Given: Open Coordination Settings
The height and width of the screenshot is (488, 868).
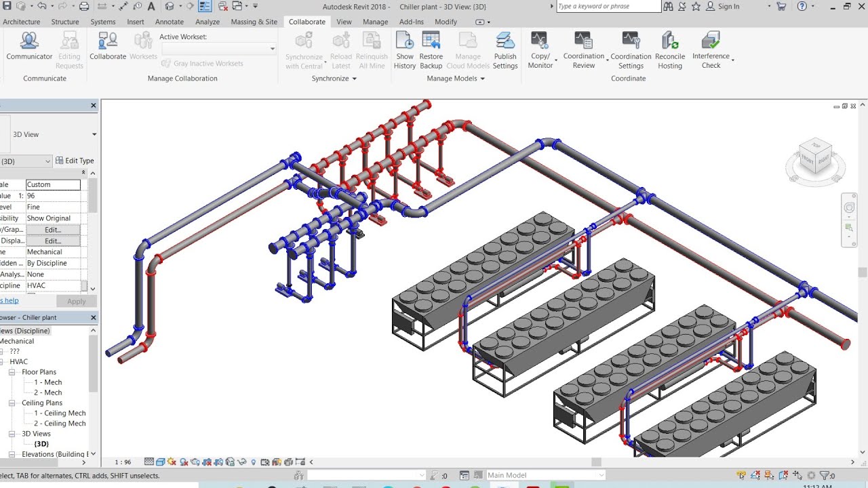Looking at the screenshot, I should [631, 50].
